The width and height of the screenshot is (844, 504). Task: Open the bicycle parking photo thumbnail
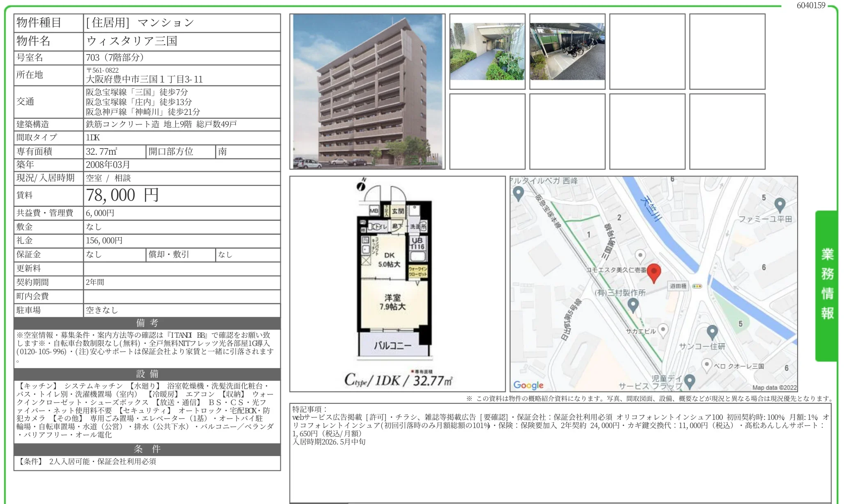click(x=567, y=52)
